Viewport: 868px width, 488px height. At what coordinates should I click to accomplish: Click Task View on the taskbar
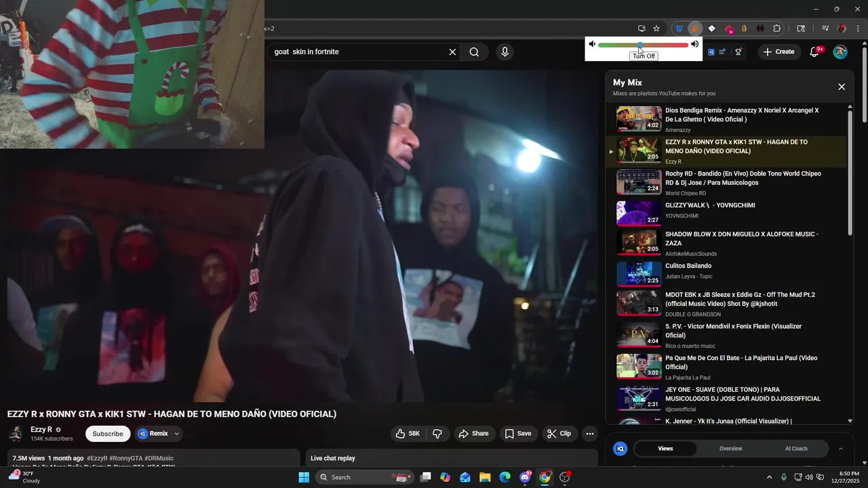pyautogui.click(x=425, y=477)
